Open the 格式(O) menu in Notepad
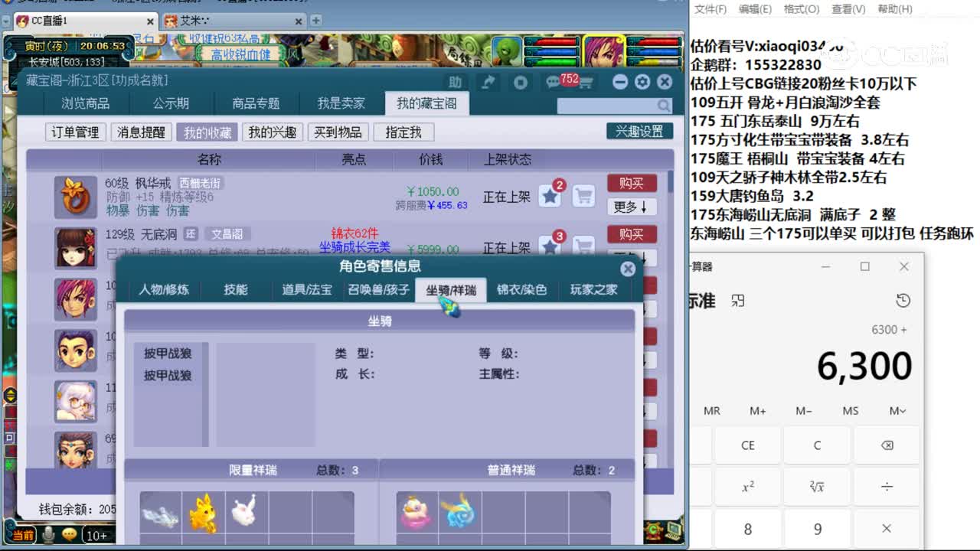The width and height of the screenshot is (980, 551). (801, 8)
